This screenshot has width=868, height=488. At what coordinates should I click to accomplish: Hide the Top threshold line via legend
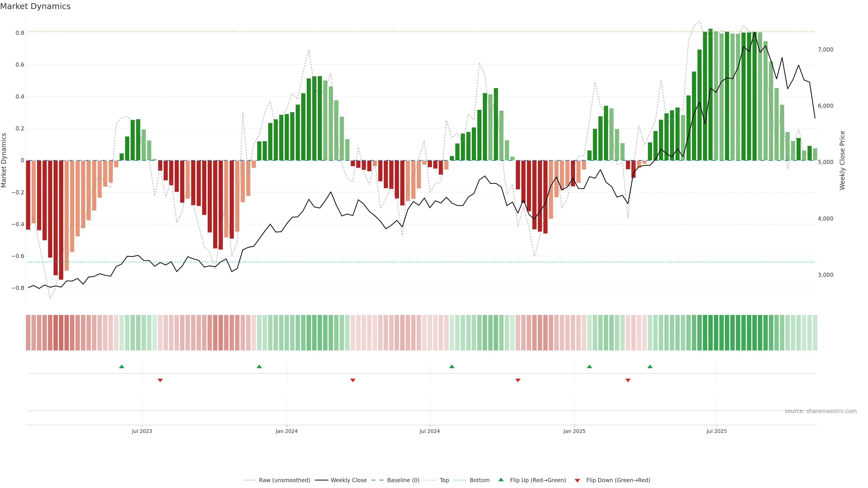coord(444,480)
